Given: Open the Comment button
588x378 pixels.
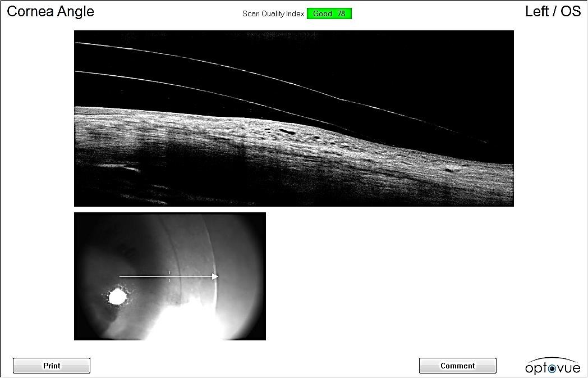Looking at the screenshot, I should pos(457,366).
